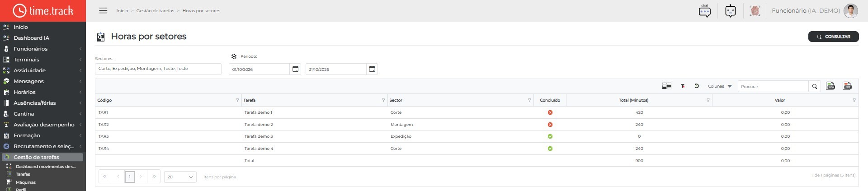Expand Funcionários sidebar menu

[43, 49]
